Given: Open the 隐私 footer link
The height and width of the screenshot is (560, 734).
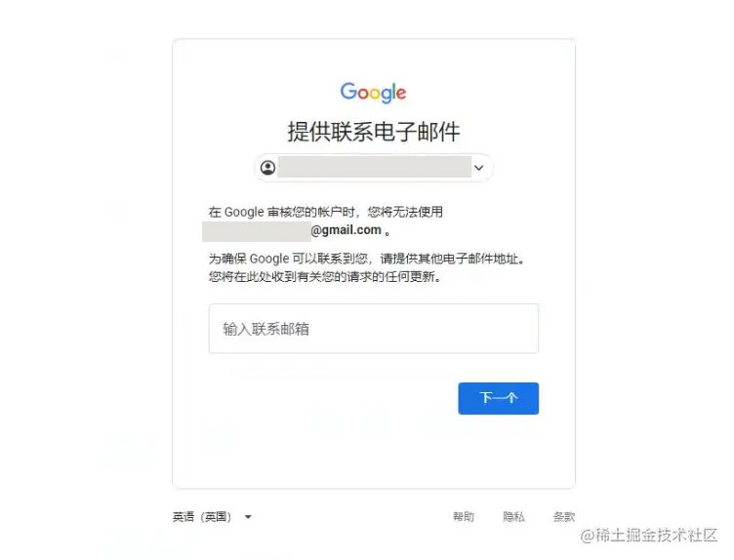Looking at the screenshot, I should click(x=513, y=516).
